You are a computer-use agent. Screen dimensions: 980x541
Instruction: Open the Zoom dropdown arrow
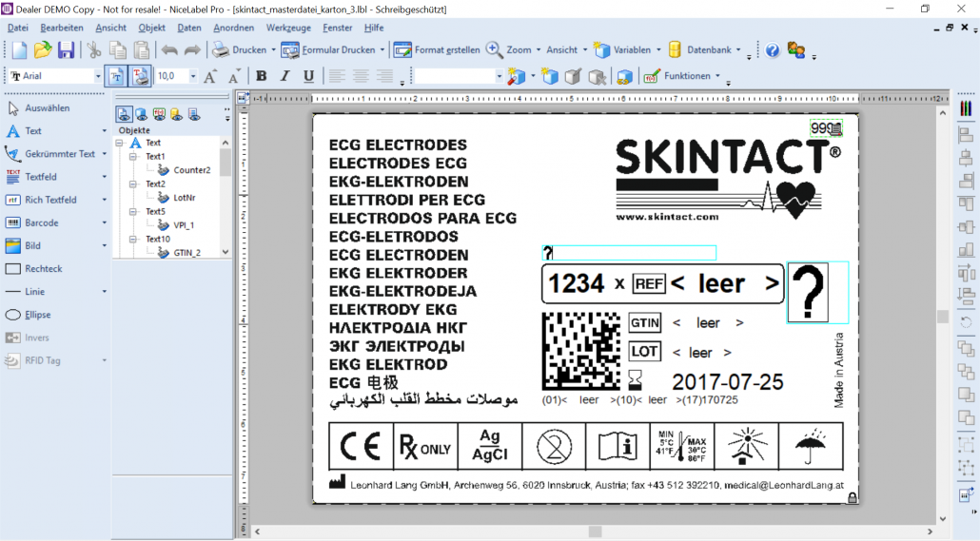coord(539,50)
